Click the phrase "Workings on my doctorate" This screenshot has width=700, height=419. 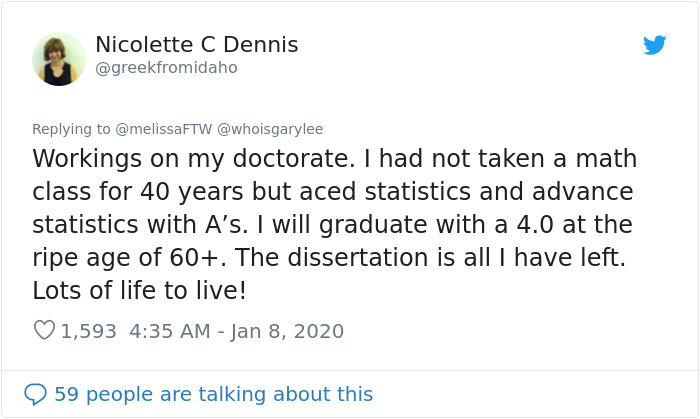click(x=164, y=159)
